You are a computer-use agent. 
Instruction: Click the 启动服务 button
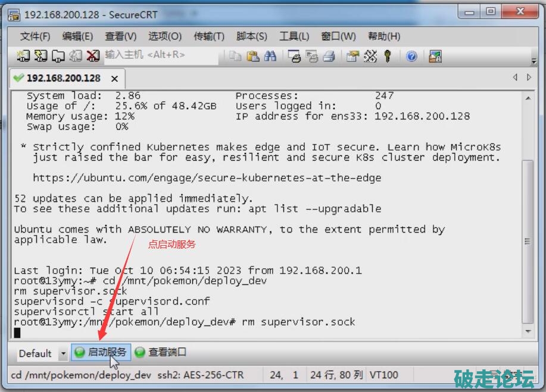tap(100, 352)
